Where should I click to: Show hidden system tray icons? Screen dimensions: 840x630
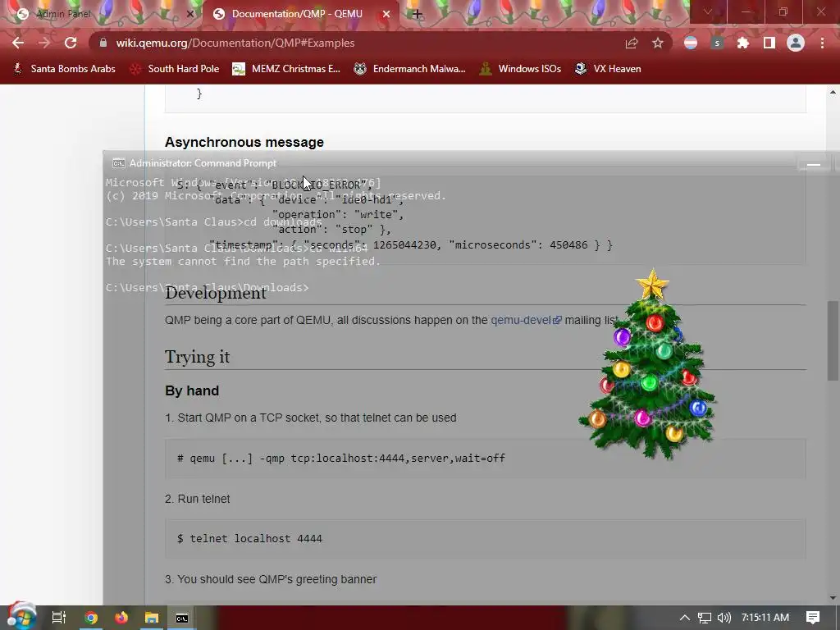(685, 618)
